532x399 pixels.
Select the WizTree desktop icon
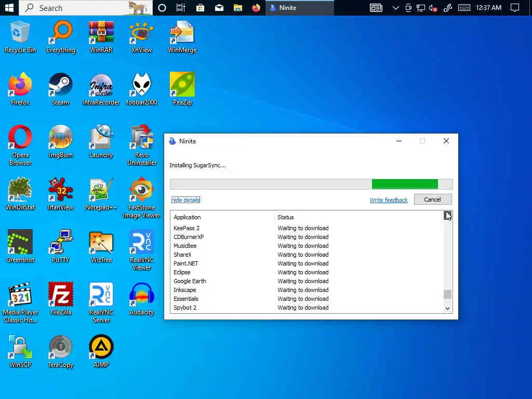[x=101, y=247]
